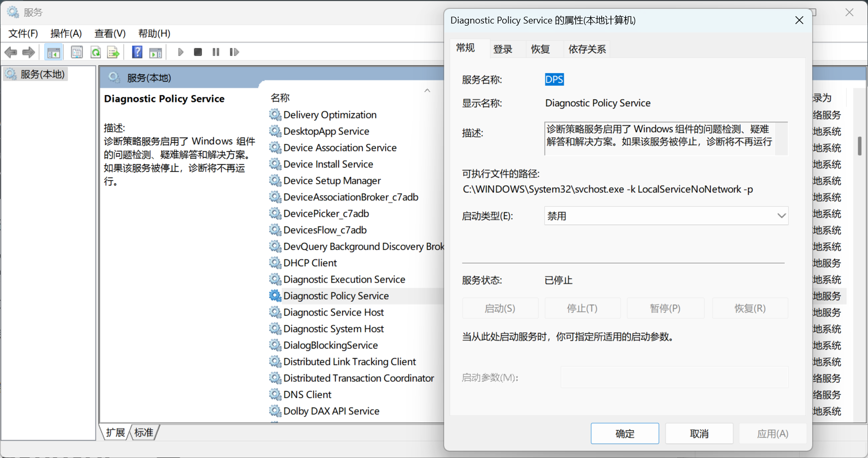
Task: Select DHCP Client in services list
Action: 310,263
